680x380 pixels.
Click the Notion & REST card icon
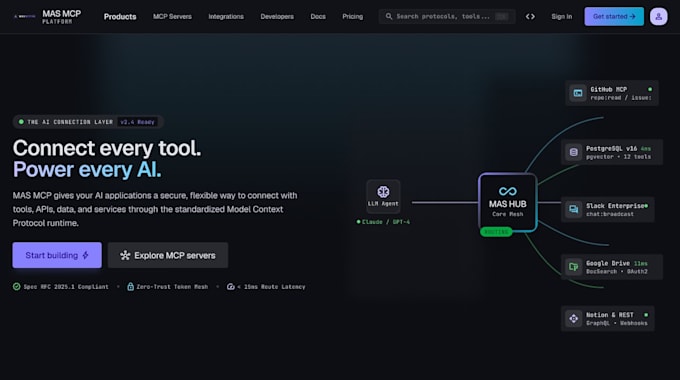(x=573, y=318)
